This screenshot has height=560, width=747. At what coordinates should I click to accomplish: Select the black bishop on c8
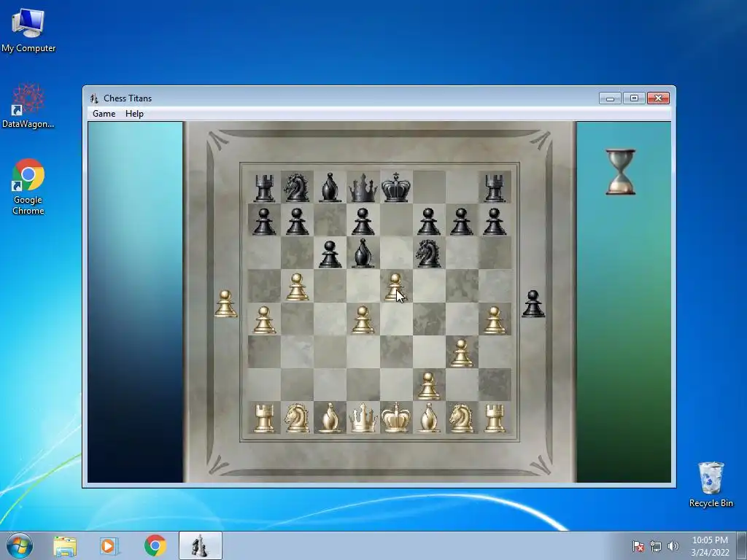(x=330, y=187)
